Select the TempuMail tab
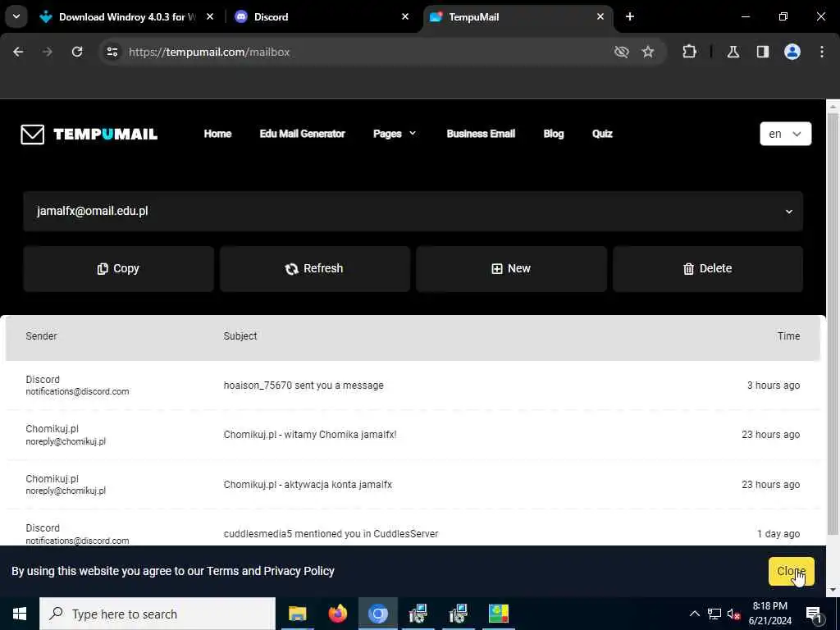 [x=518, y=16]
